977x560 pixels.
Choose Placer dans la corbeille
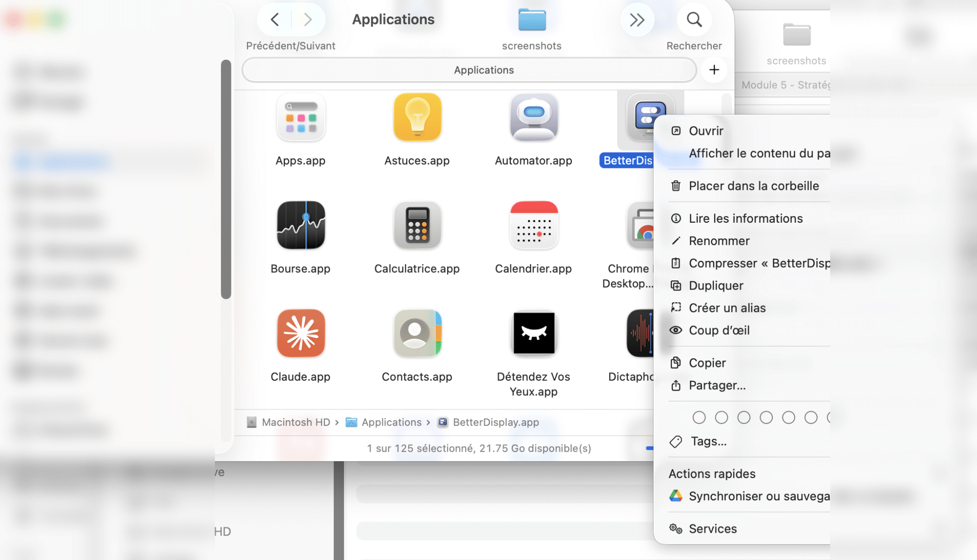click(753, 186)
